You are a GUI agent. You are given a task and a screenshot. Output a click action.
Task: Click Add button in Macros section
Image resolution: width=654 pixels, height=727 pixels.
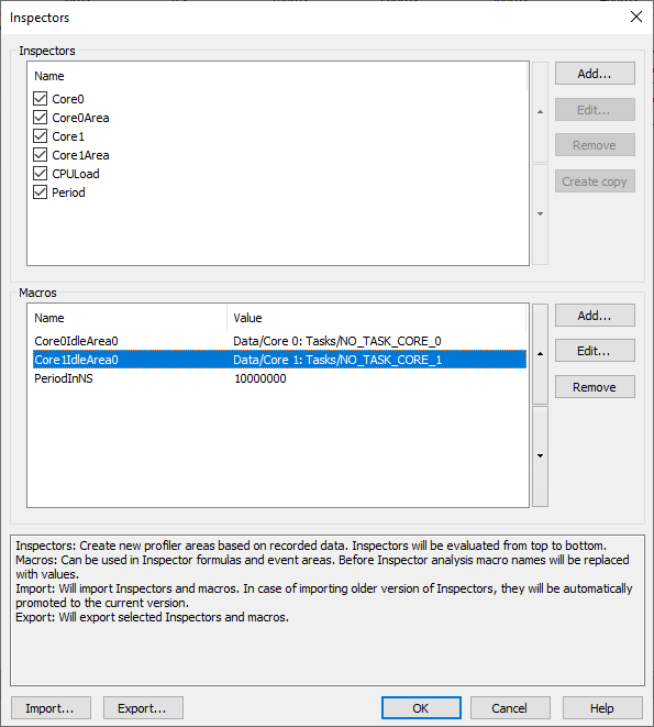(x=595, y=316)
